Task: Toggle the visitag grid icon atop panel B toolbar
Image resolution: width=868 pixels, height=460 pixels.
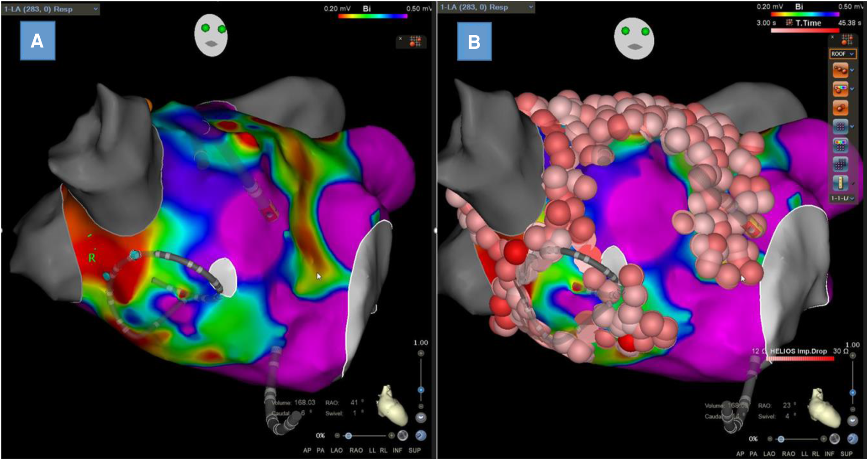Action: pyautogui.click(x=847, y=39)
